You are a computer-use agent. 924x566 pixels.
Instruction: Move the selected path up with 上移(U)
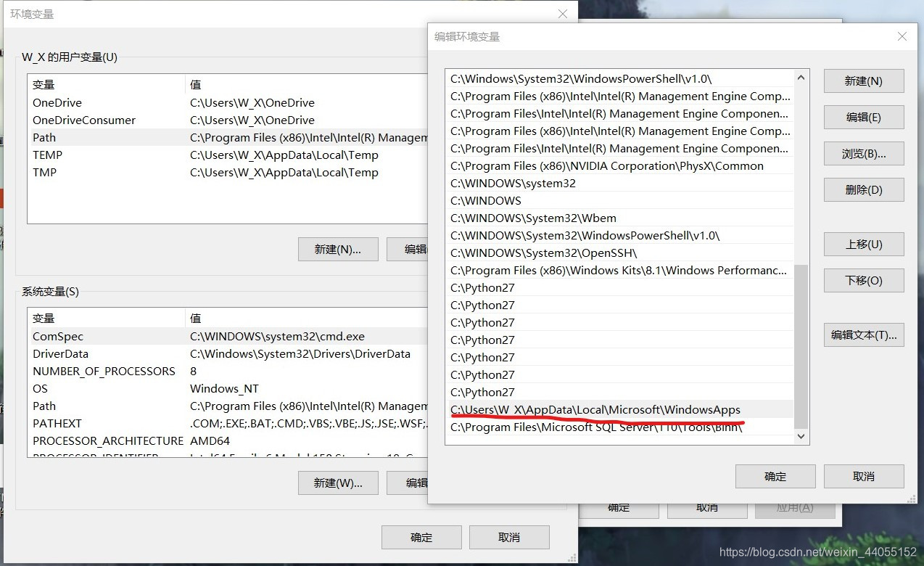863,244
